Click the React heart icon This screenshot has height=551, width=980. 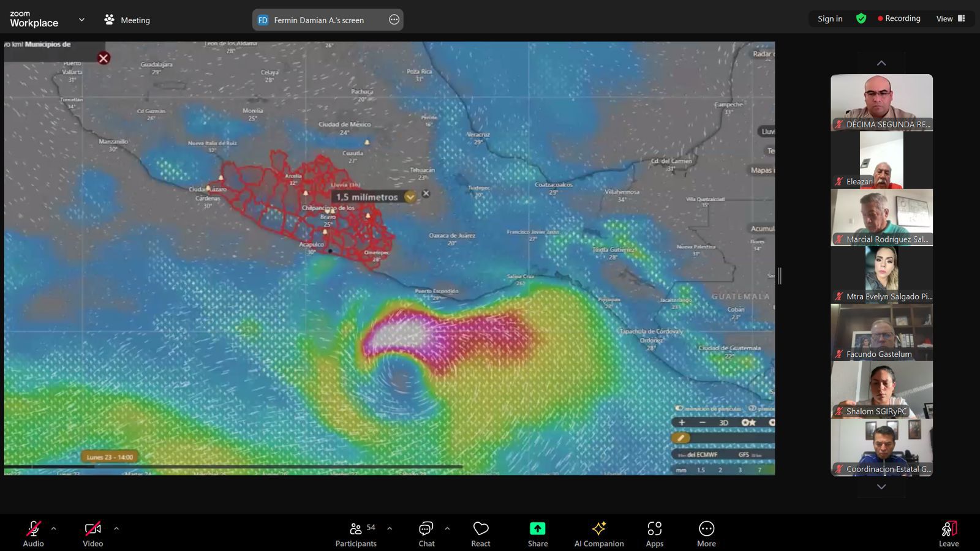tap(481, 534)
